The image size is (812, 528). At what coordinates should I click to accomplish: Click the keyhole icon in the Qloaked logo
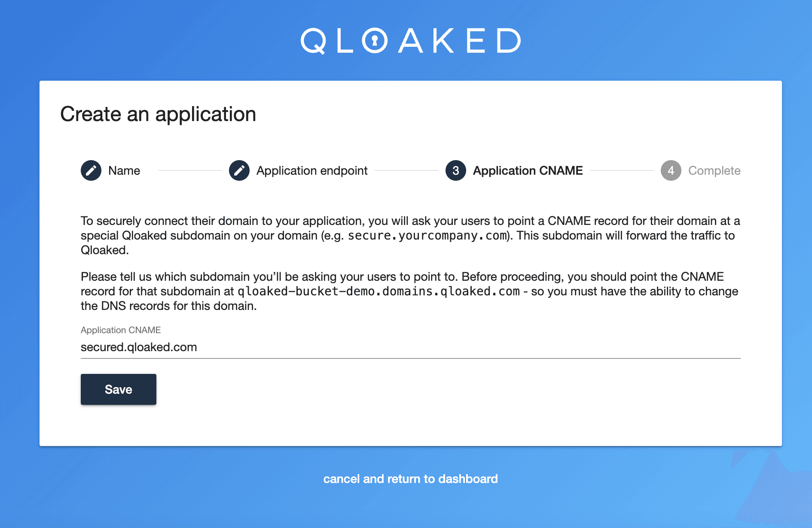click(x=375, y=41)
